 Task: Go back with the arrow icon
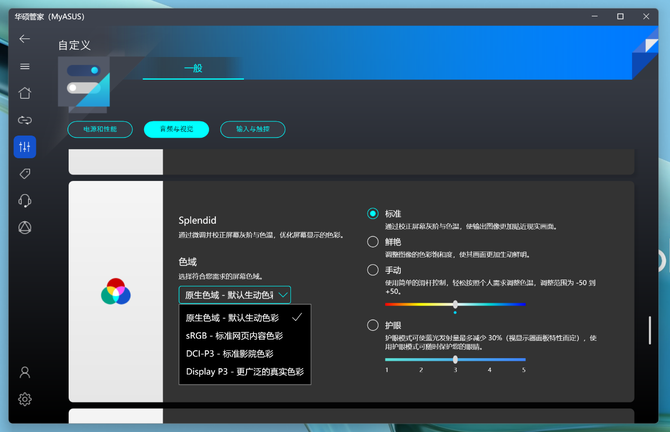24,39
